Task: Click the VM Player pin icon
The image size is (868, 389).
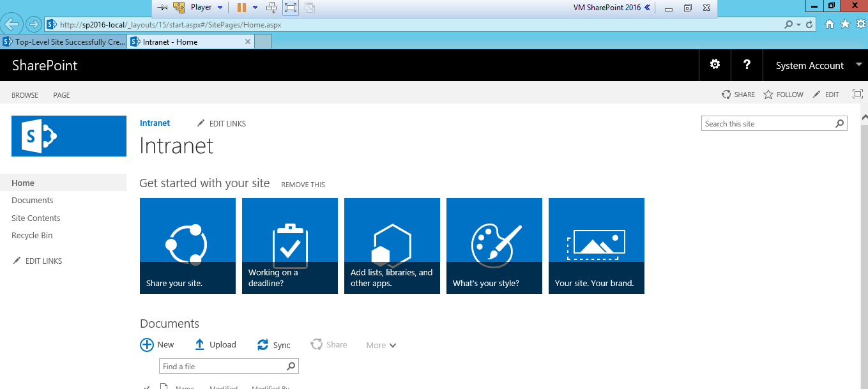Action: click(162, 8)
